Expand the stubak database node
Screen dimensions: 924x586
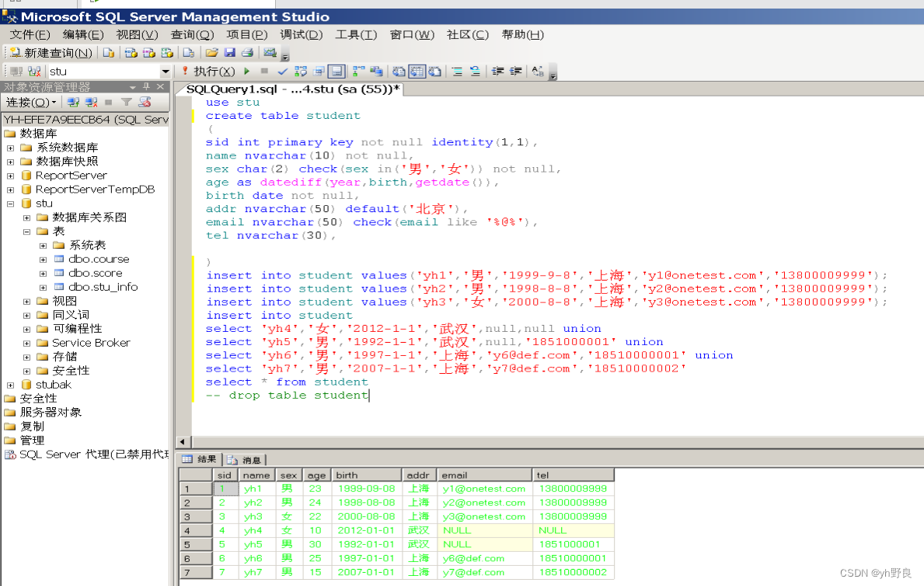[10, 385]
